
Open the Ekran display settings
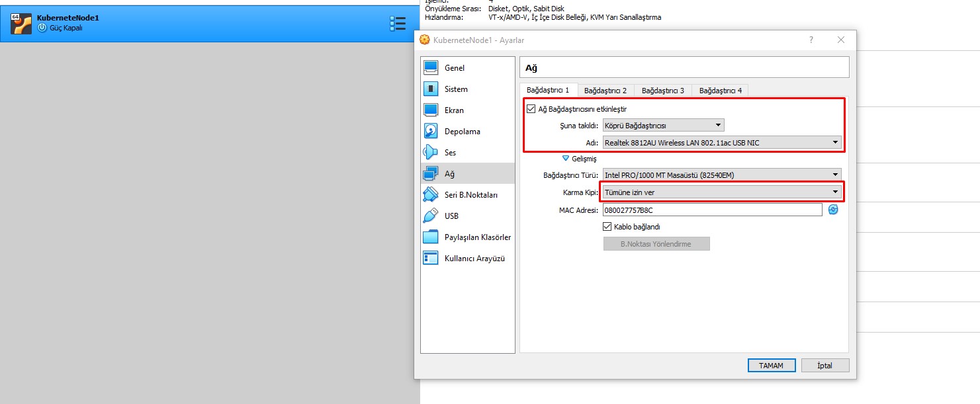coord(468,110)
